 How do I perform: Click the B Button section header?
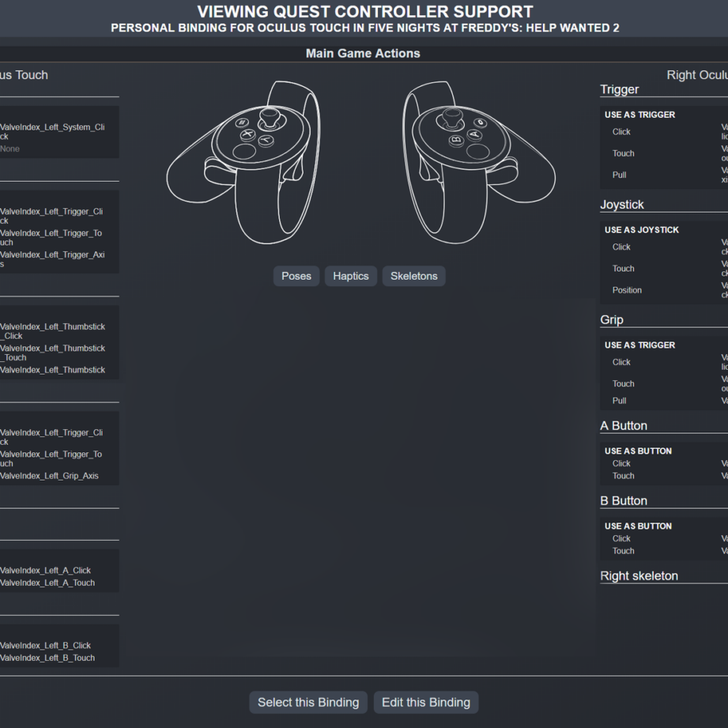(624, 501)
